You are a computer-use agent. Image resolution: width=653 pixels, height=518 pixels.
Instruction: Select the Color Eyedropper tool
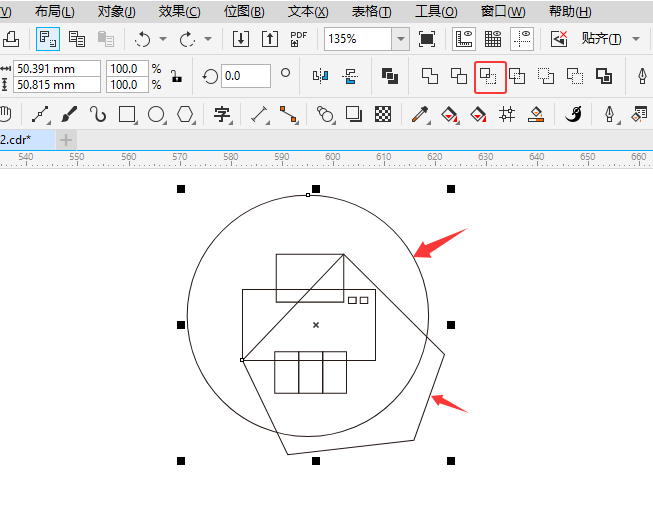point(420,114)
